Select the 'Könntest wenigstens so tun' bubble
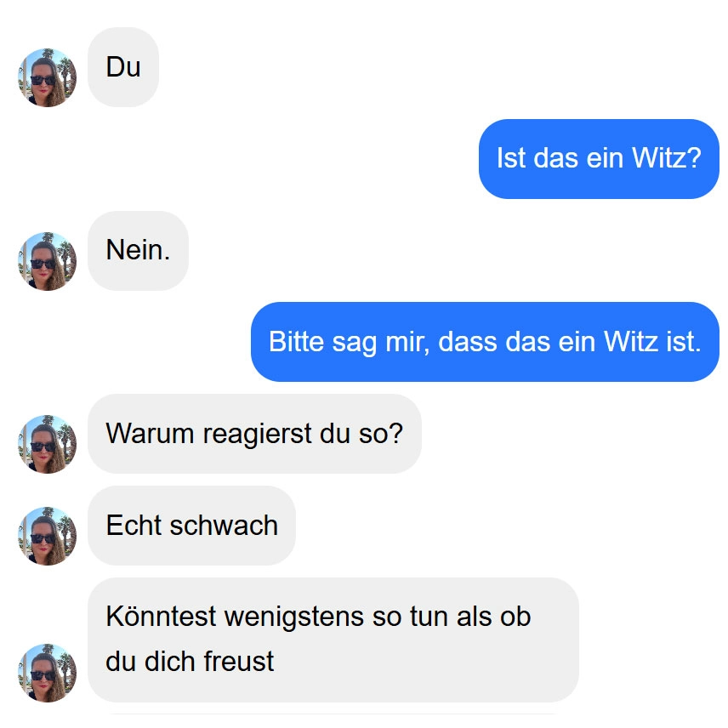The width and height of the screenshot is (728, 728). pos(333,640)
